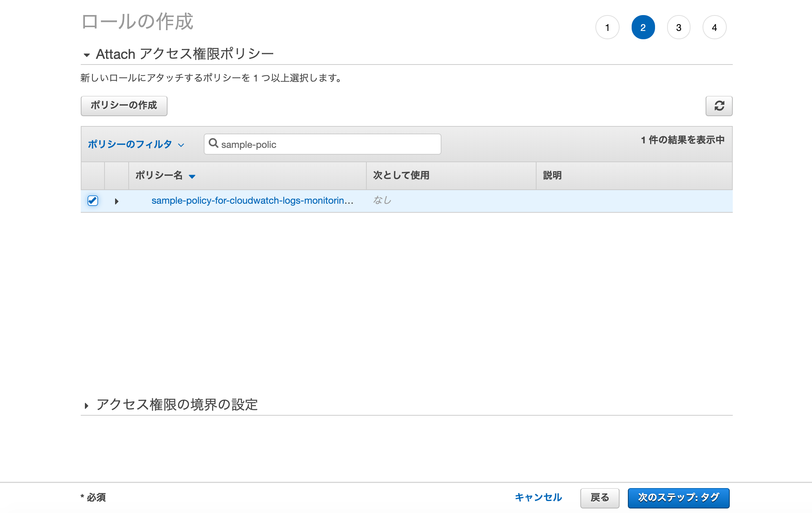The width and height of the screenshot is (812, 513).
Task: Collapse the Attach アクセス権限ポリシー section
Action: (87, 55)
